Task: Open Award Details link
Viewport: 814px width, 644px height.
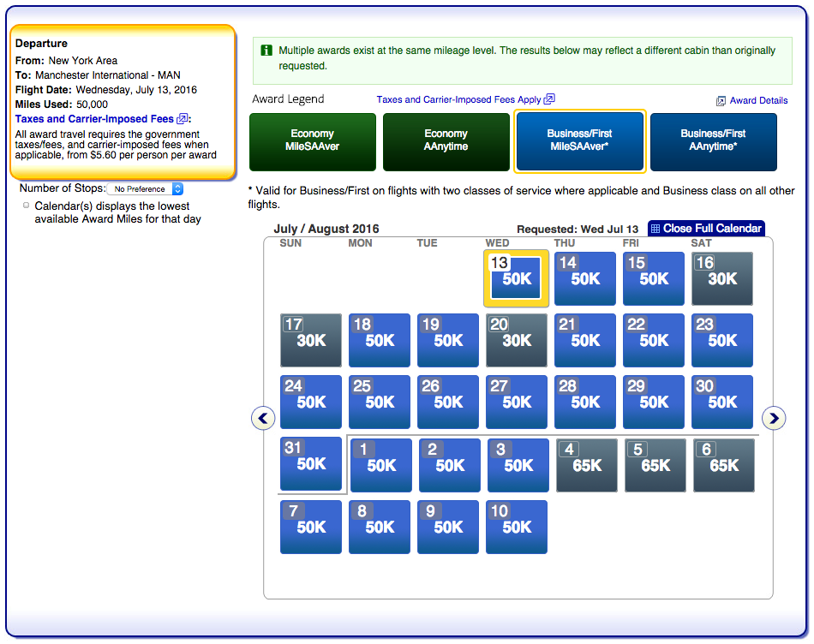Action: (758, 101)
